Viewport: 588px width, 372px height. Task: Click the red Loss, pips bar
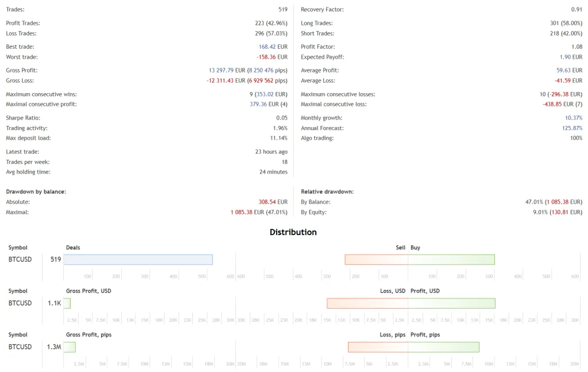(378, 347)
